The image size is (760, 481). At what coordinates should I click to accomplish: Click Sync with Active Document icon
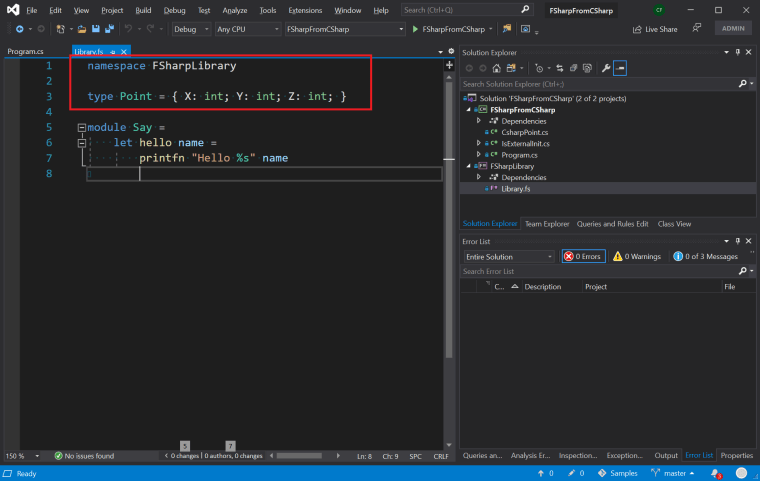pyautogui.click(x=558, y=68)
